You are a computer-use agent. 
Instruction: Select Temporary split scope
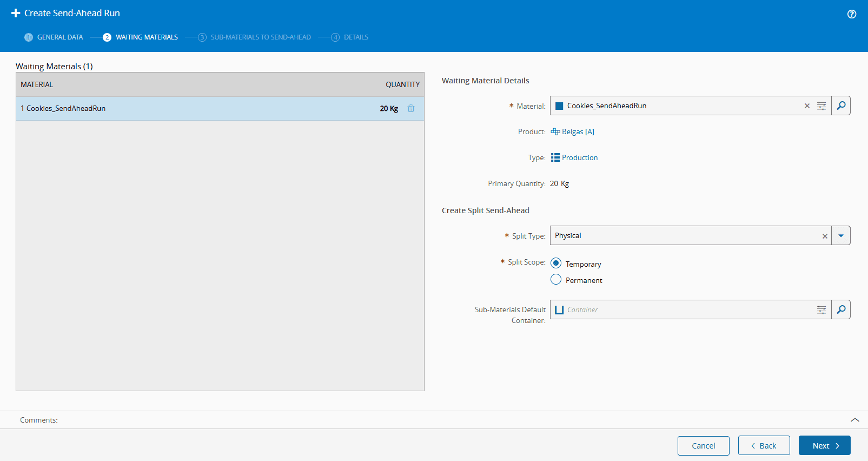[x=556, y=264]
